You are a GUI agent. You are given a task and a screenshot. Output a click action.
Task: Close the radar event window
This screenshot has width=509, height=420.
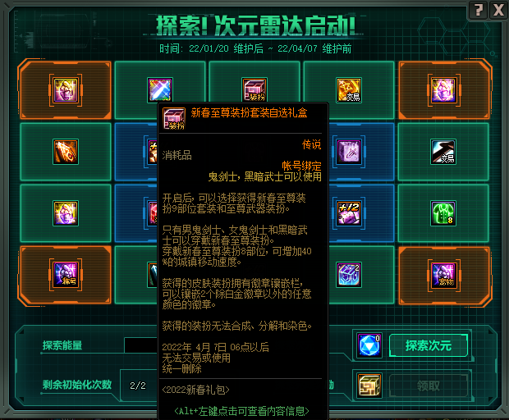(x=498, y=10)
